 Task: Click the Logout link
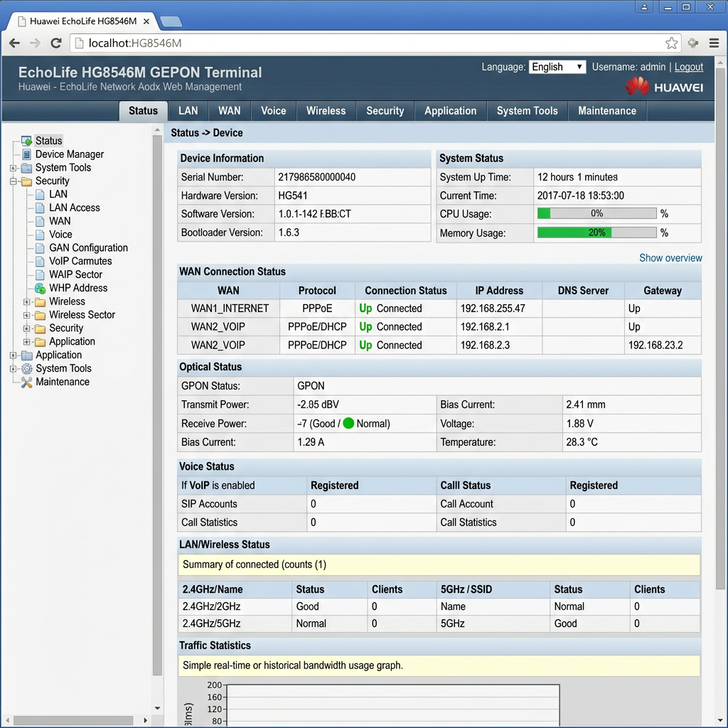pos(688,67)
